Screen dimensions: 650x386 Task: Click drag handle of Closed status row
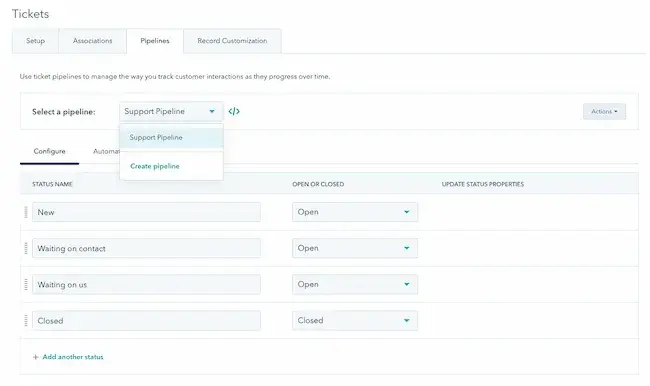click(x=26, y=320)
